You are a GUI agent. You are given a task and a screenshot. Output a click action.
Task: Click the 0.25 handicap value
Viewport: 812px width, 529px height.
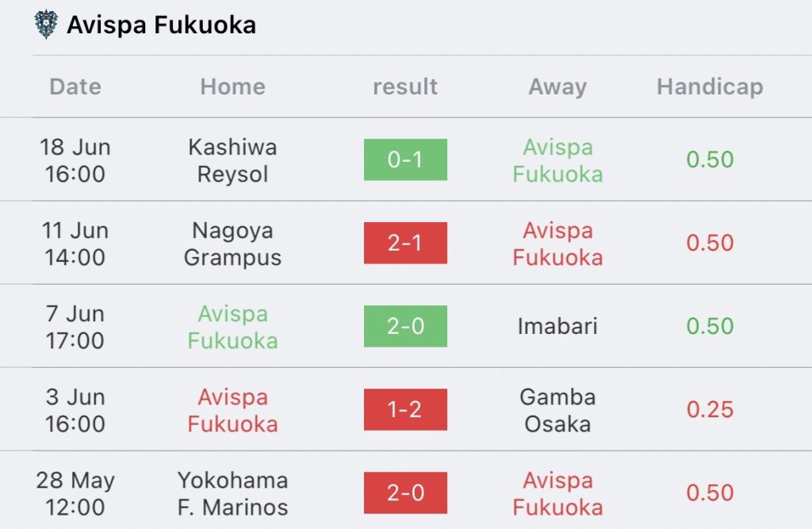click(x=710, y=410)
